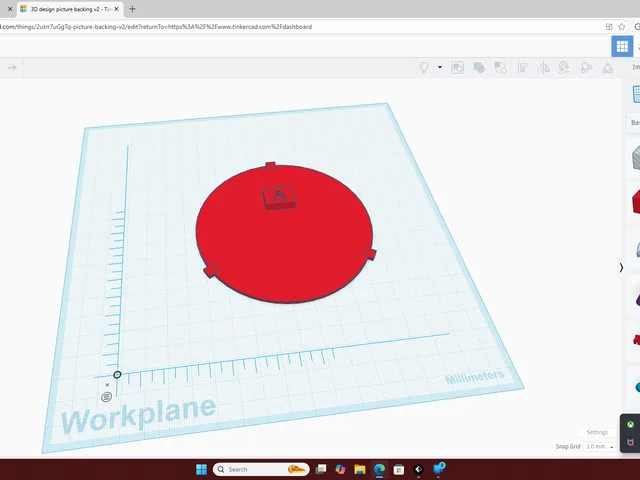Click the blue 3D design grid button
The height and width of the screenshot is (480, 640).
tap(622, 46)
